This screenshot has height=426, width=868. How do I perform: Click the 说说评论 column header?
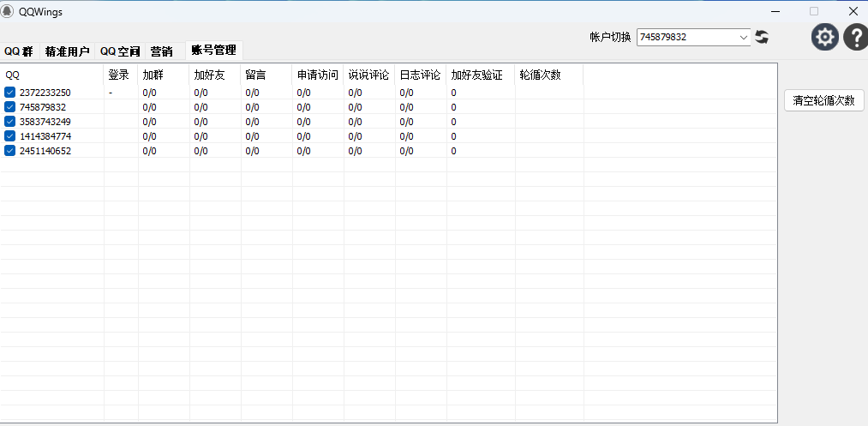point(368,75)
